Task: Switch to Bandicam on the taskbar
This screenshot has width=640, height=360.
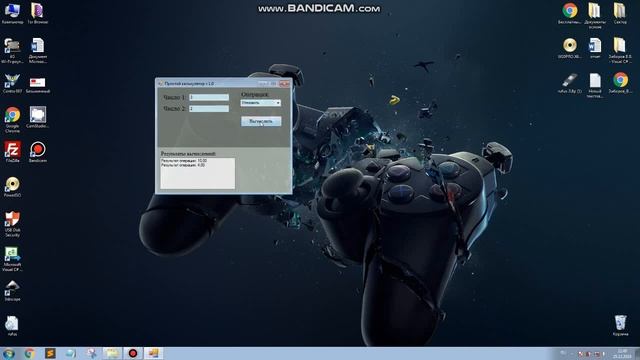Action: coord(133,353)
